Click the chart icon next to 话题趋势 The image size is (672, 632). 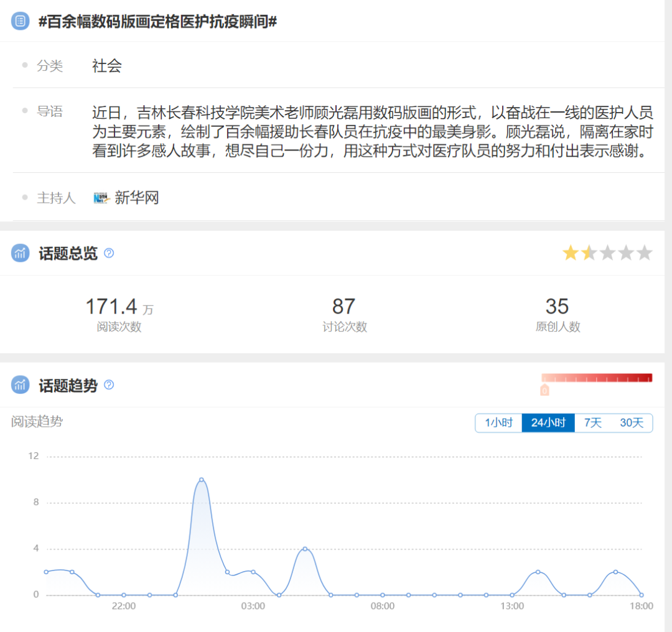click(20, 385)
